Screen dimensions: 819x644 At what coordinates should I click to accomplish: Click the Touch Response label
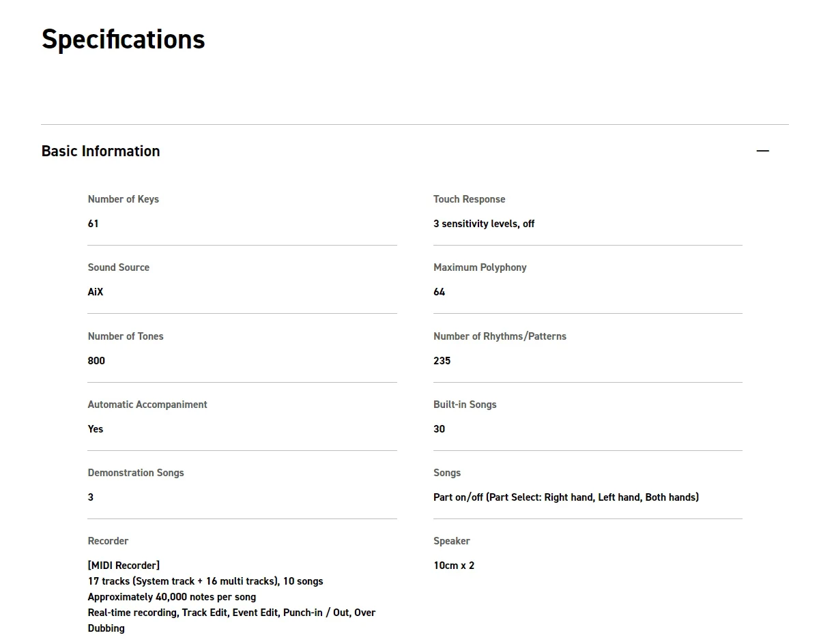[469, 199]
